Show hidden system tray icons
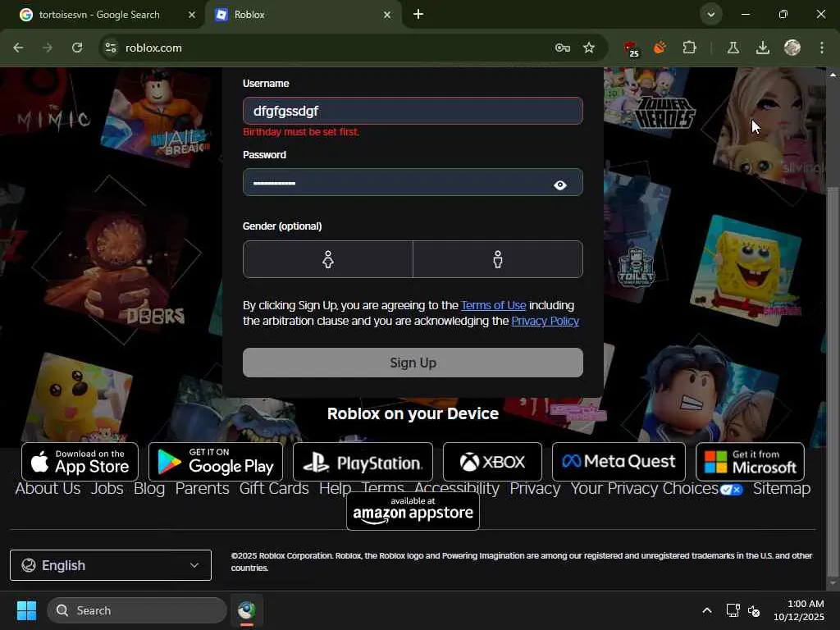 pos(707,610)
